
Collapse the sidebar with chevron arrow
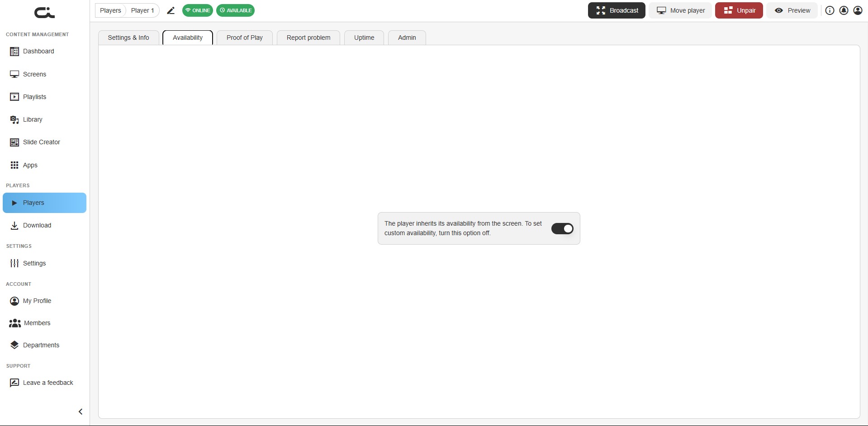[81, 412]
